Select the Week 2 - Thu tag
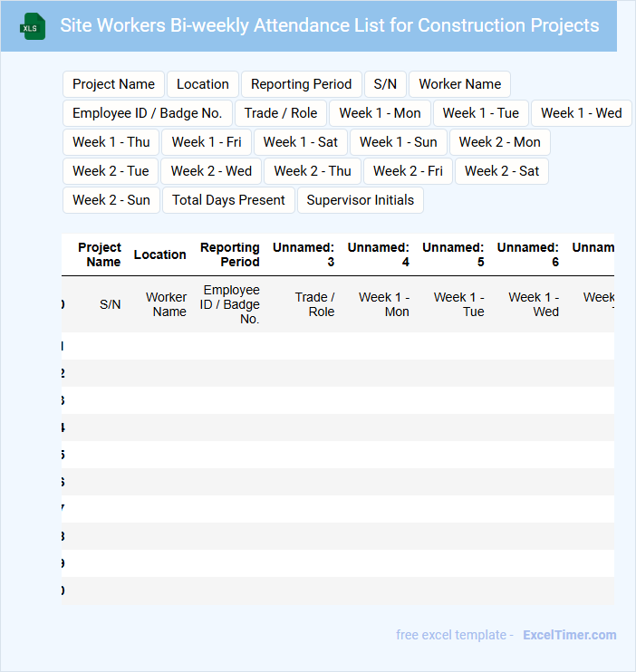 tap(313, 171)
